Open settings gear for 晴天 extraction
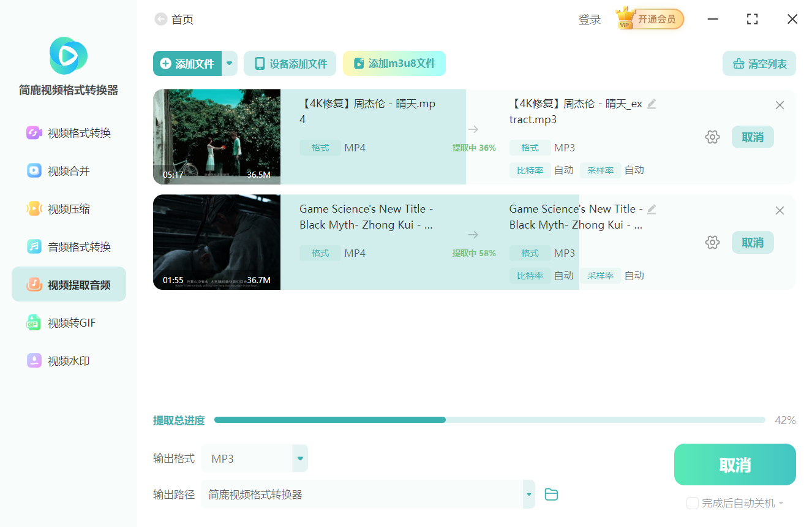The width and height of the screenshot is (812, 527). [712, 137]
